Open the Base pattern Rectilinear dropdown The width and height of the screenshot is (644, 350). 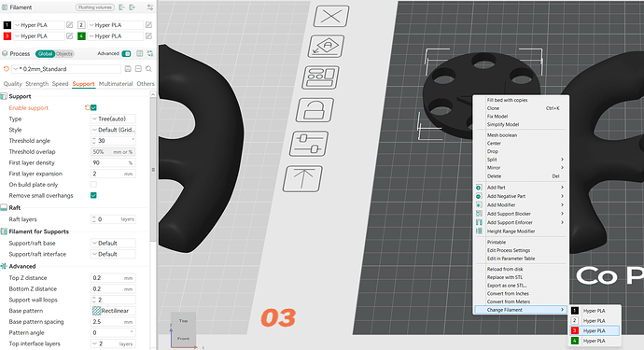(113, 311)
